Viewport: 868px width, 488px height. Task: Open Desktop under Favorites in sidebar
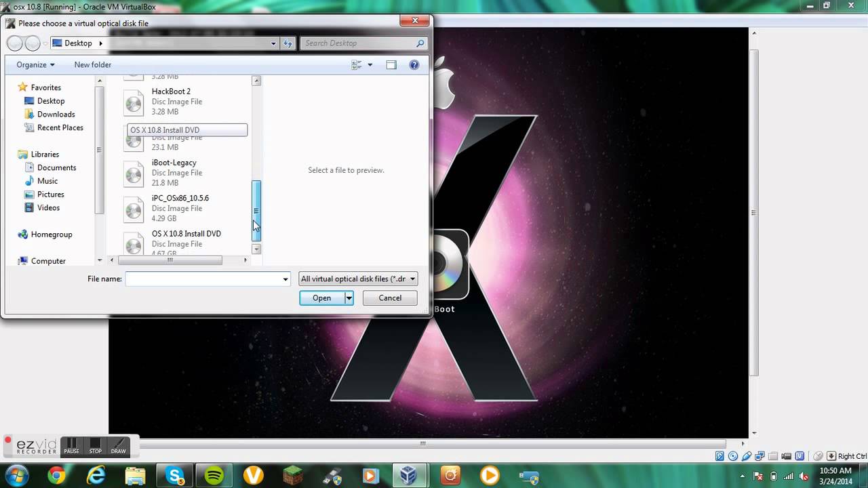coord(51,101)
